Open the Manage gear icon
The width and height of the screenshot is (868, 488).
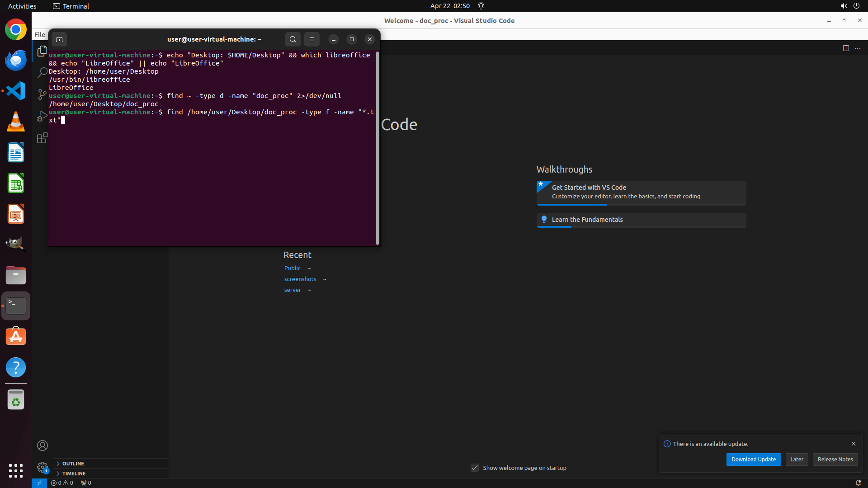pyautogui.click(x=42, y=467)
